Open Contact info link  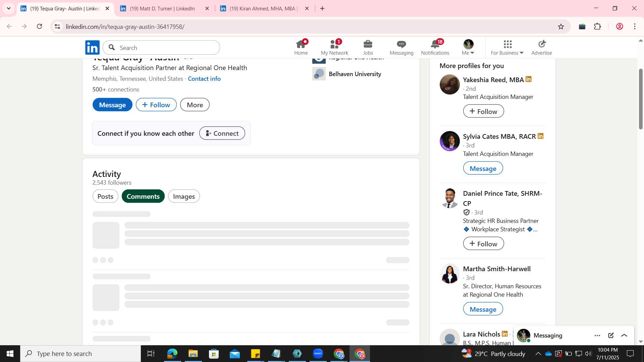tap(204, 78)
